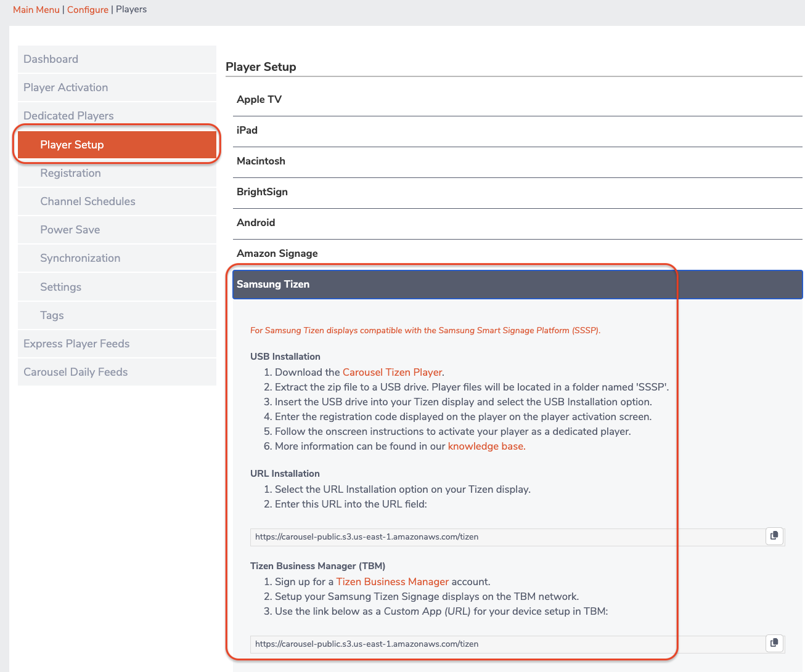The height and width of the screenshot is (672, 805).
Task: Expand the Android setup section
Action: (518, 223)
